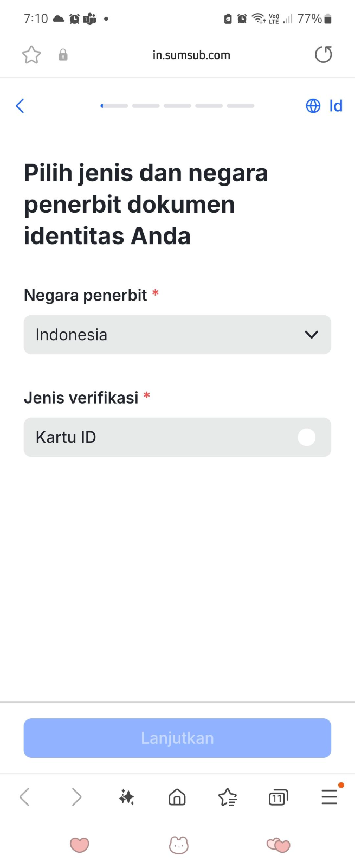This screenshot has width=355, height=868.
Task: Tap the blue back arrow in form
Action: [x=20, y=106]
